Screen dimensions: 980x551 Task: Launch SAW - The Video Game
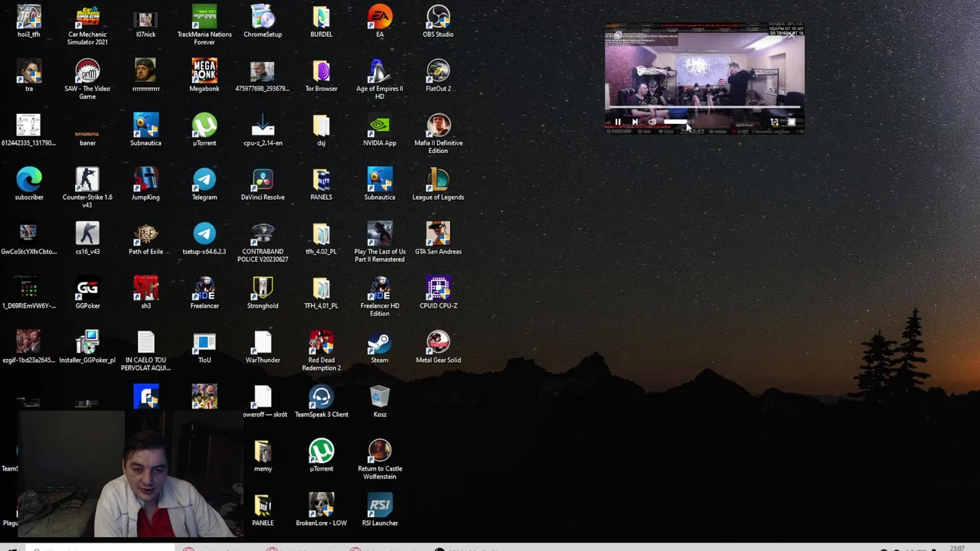coord(87,79)
